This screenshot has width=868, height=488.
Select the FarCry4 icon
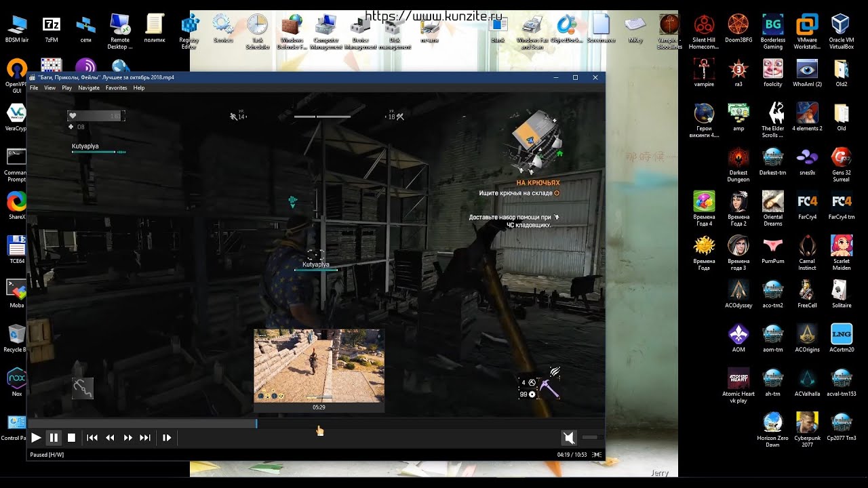pyautogui.click(x=807, y=206)
